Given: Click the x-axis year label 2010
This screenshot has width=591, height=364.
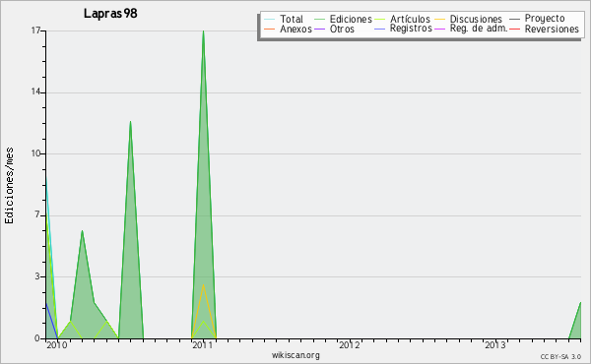Looking at the screenshot, I should click(57, 345).
